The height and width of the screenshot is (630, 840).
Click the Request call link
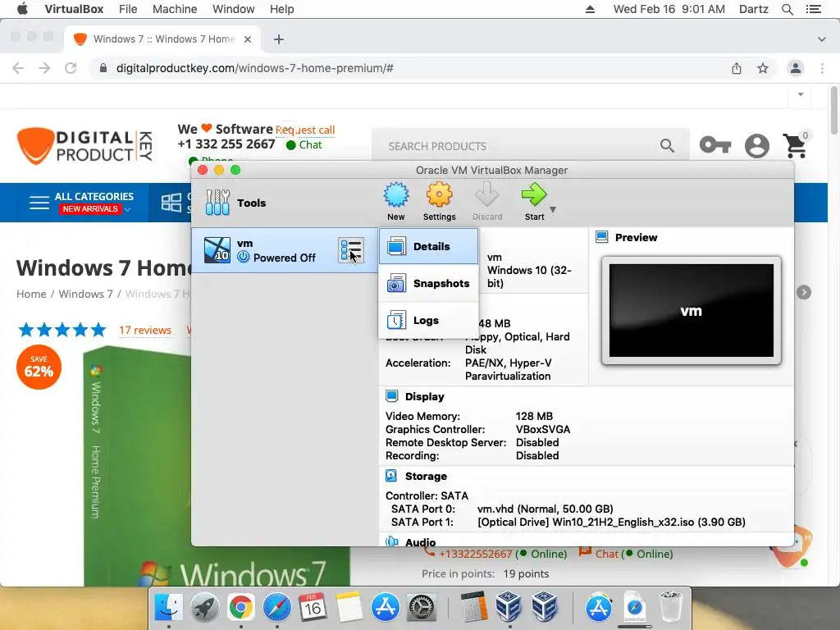point(305,130)
